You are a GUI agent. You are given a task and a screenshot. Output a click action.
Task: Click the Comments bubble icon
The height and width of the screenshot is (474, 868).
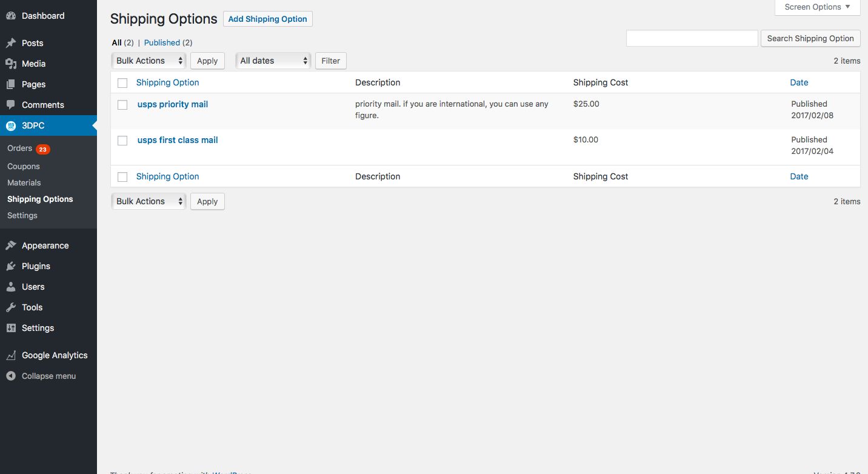pyautogui.click(x=11, y=105)
